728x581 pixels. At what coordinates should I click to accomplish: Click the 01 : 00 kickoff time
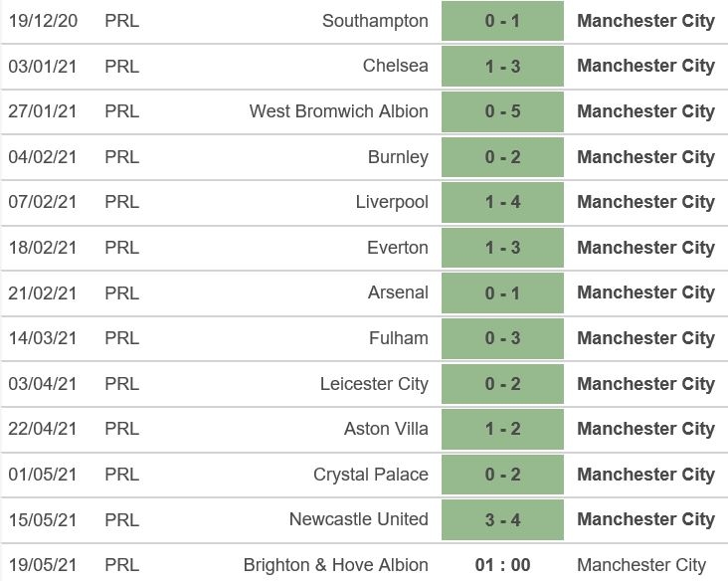(502, 565)
